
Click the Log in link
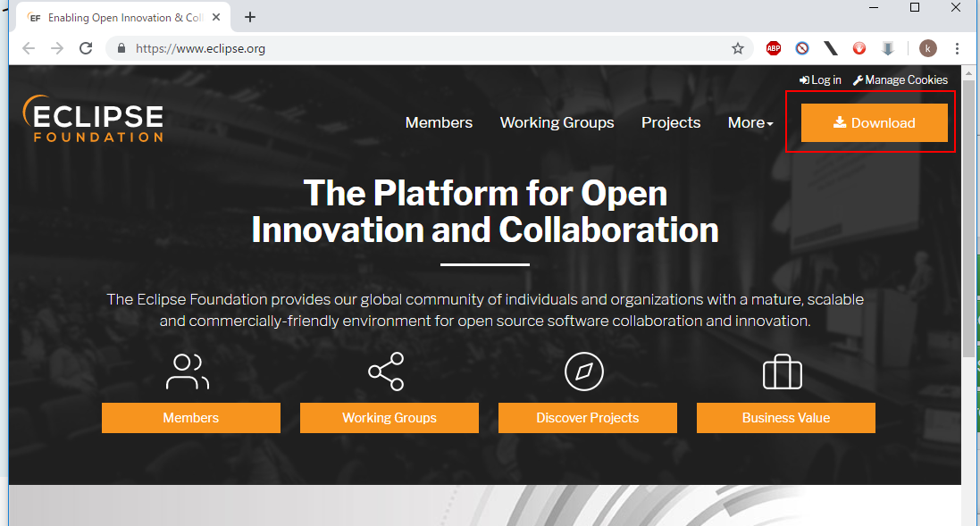coord(821,80)
